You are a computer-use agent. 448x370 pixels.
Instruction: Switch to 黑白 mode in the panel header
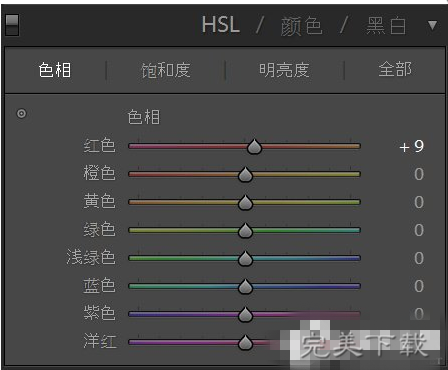pyautogui.click(x=386, y=26)
